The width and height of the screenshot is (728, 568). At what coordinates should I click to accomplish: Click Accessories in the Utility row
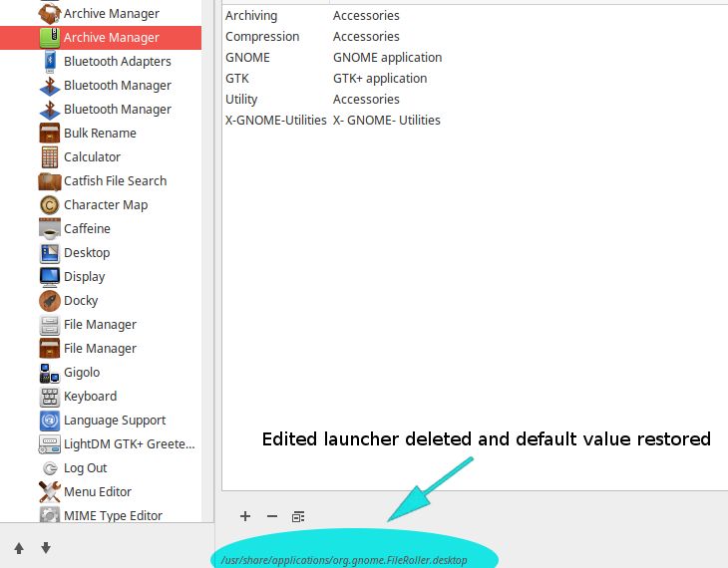click(366, 100)
